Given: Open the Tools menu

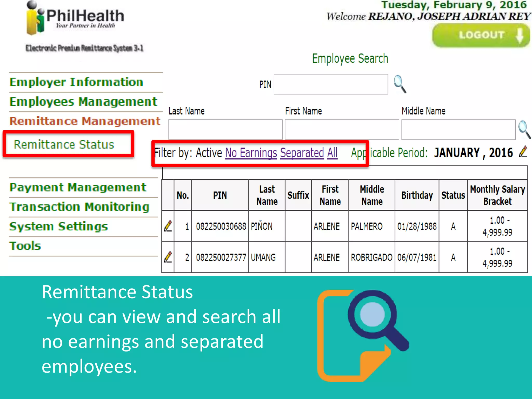Looking at the screenshot, I should point(25,246).
